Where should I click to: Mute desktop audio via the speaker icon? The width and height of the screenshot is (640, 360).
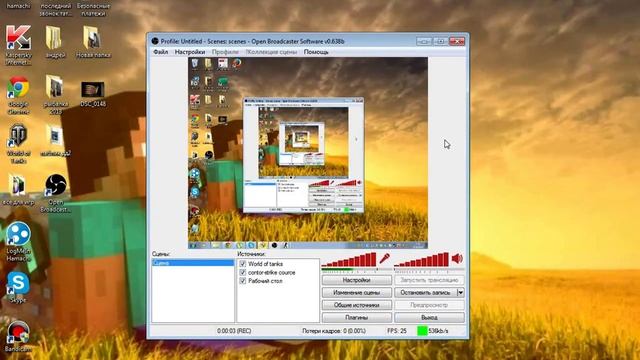[x=458, y=258]
